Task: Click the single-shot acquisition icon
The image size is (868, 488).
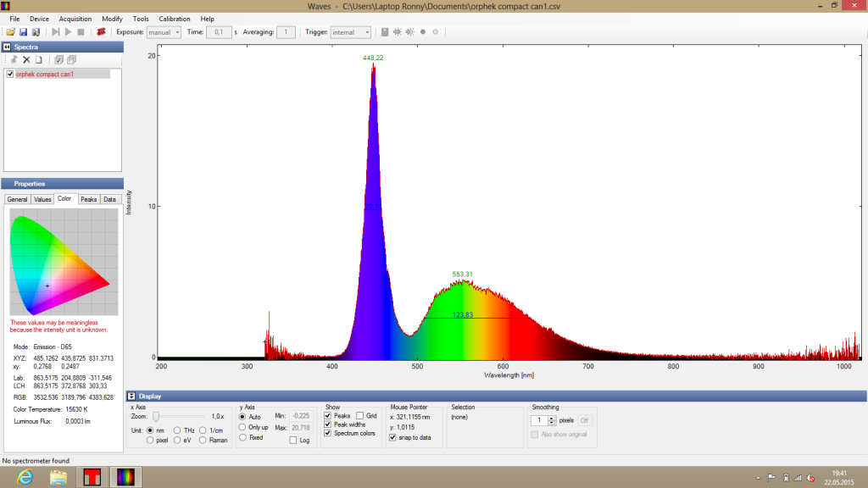Action: [56, 32]
